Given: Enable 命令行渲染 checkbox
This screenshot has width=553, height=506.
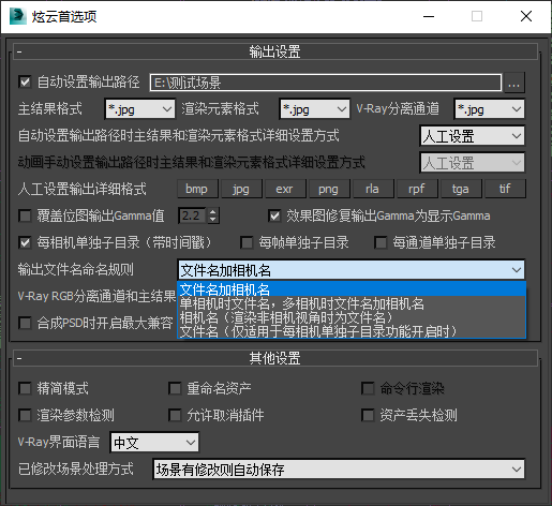Looking at the screenshot, I should [x=367, y=389].
